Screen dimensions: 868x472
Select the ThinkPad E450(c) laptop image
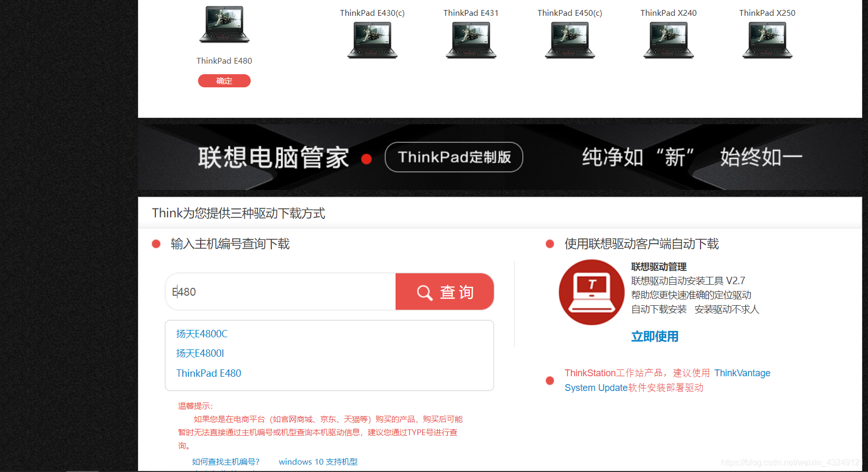pyautogui.click(x=570, y=41)
